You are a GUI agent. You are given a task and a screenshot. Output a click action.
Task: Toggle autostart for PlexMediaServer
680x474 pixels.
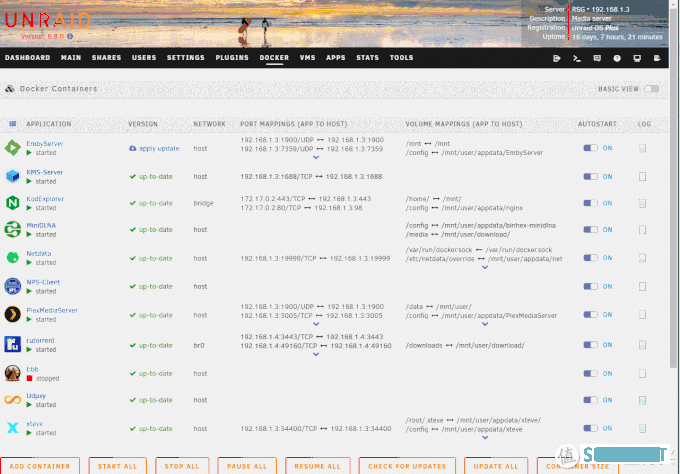coord(590,314)
